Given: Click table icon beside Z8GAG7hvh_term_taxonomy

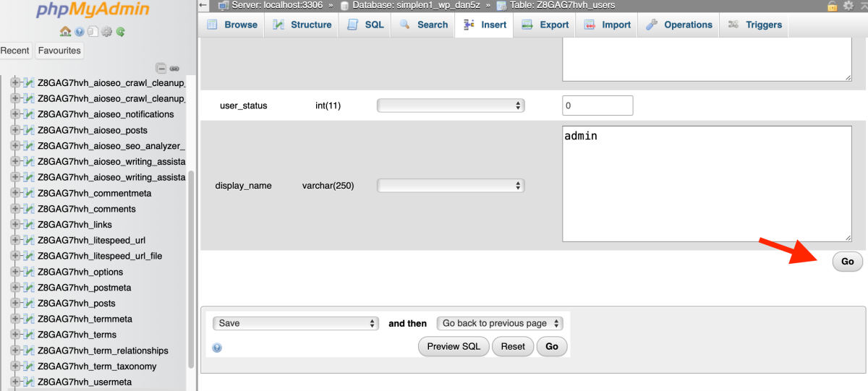Looking at the screenshot, I should coord(30,366).
